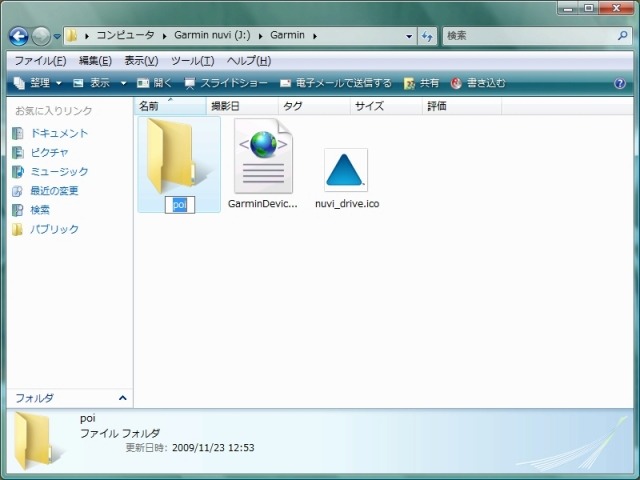640x480 pixels.
Task: Sort by the サイズ column header
Action: pyautogui.click(x=386, y=106)
